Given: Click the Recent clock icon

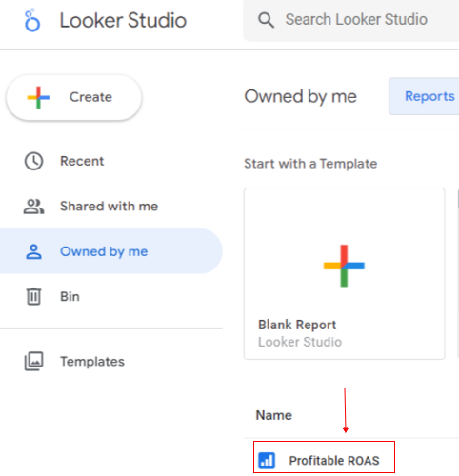Looking at the screenshot, I should coord(33,161).
